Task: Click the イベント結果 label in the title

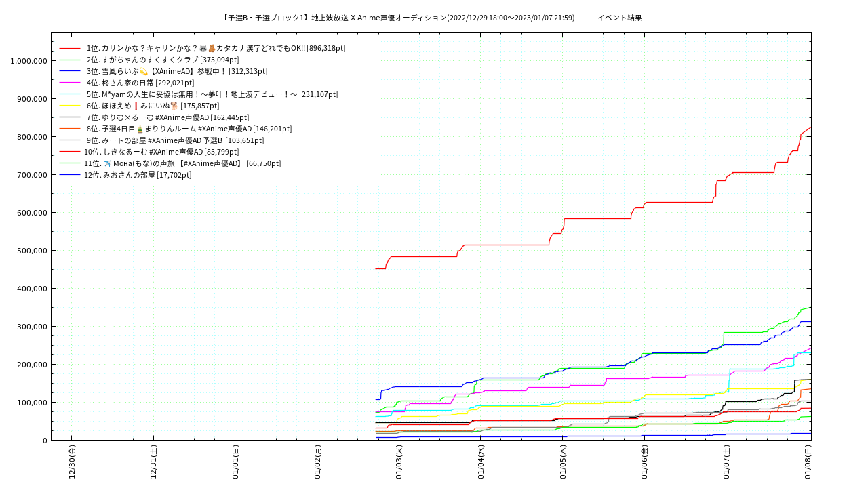Action: coord(619,18)
